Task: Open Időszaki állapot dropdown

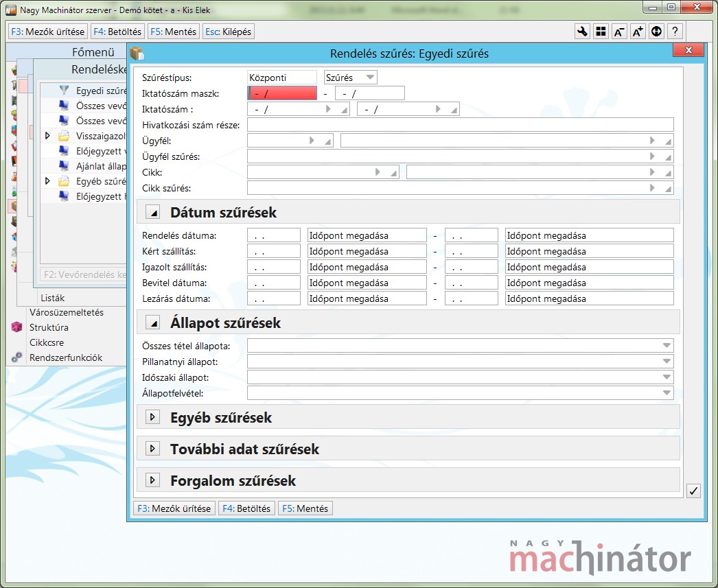Action: 667,377
